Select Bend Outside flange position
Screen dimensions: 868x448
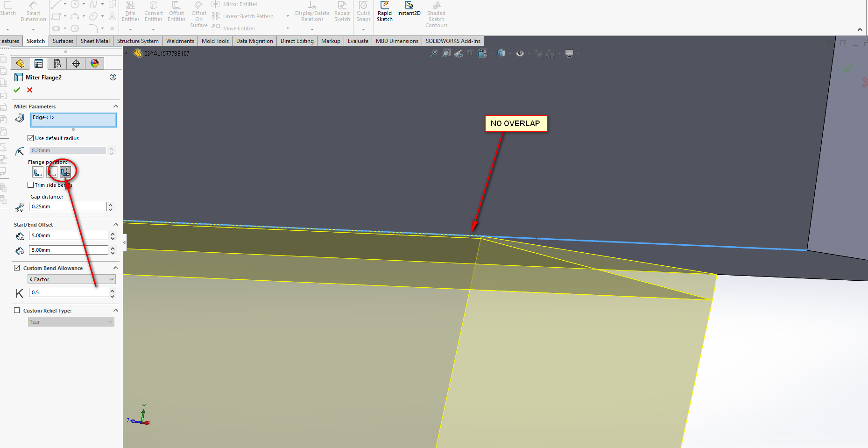(65, 172)
